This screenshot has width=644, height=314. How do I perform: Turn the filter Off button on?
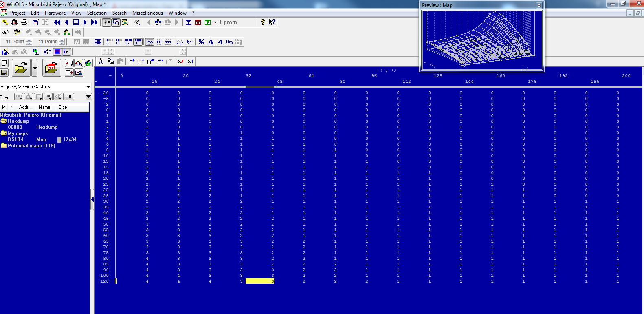68,97
